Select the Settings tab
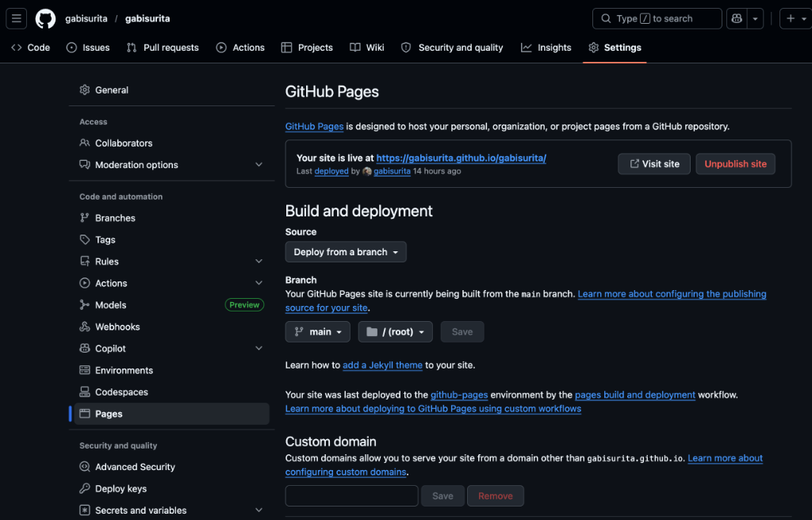This screenshot has height=520, width=812. (x=615, y=48)
